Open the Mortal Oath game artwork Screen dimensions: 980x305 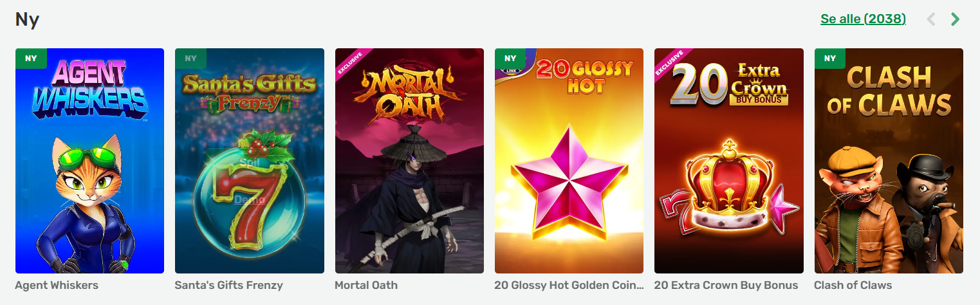pos(409,161)
